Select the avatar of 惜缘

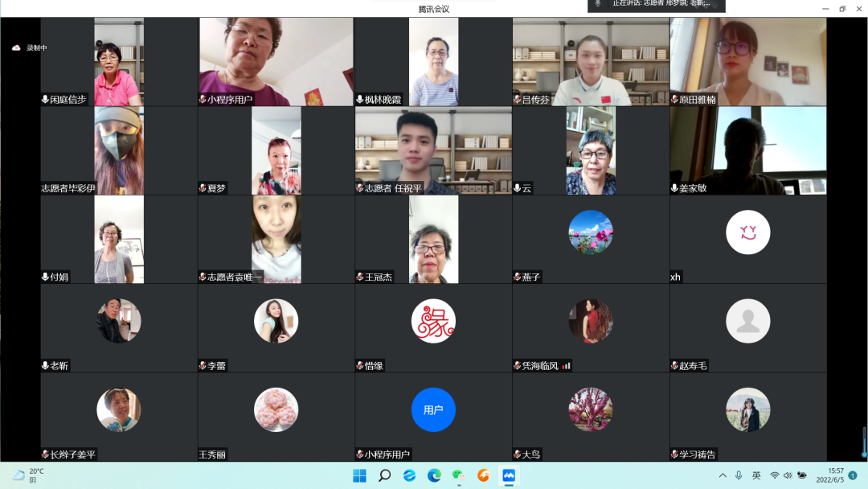pos(433,320)
